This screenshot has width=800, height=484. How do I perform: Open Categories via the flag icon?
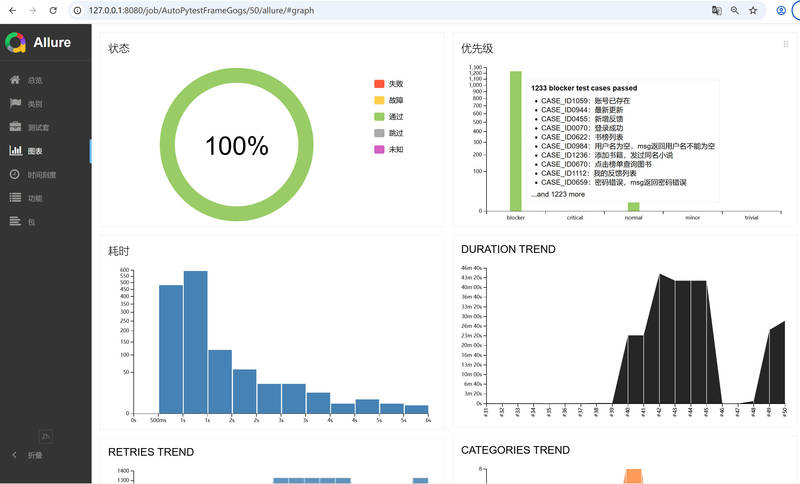click(15, 103)
